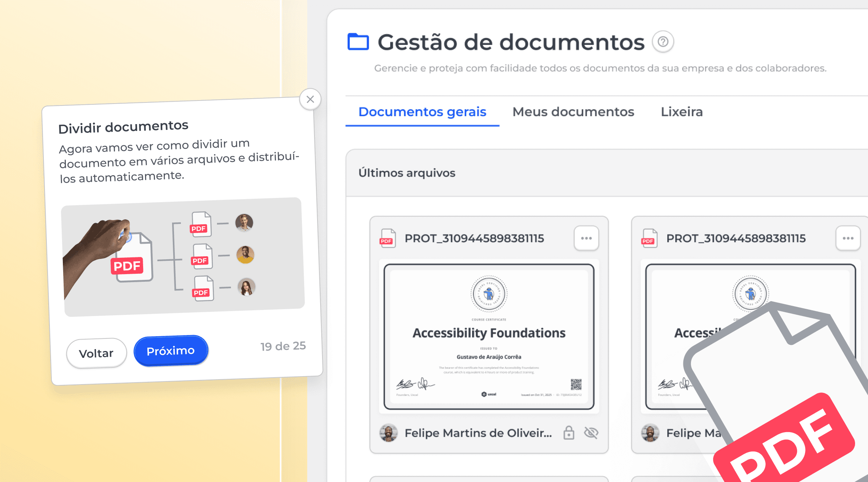The image size is (868, 482).
Task: Switch to the Meus documentos tab
Action: pos(573,112)
